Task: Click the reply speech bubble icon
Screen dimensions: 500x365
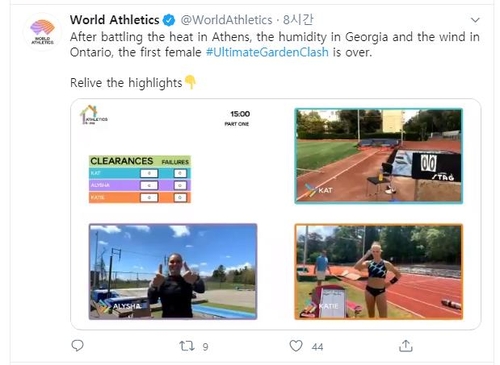Action: tap(77, 346)
